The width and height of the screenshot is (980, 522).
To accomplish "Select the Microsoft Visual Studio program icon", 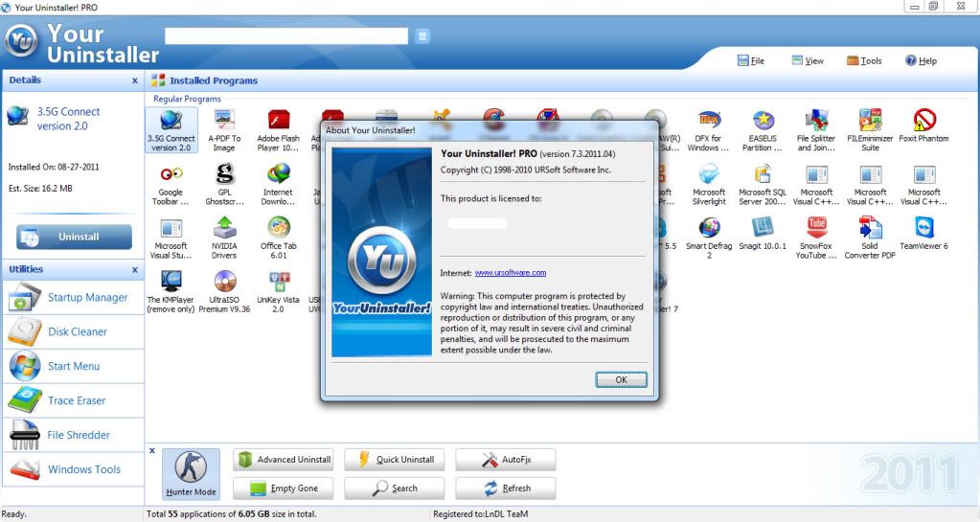I will coord(171,238).
